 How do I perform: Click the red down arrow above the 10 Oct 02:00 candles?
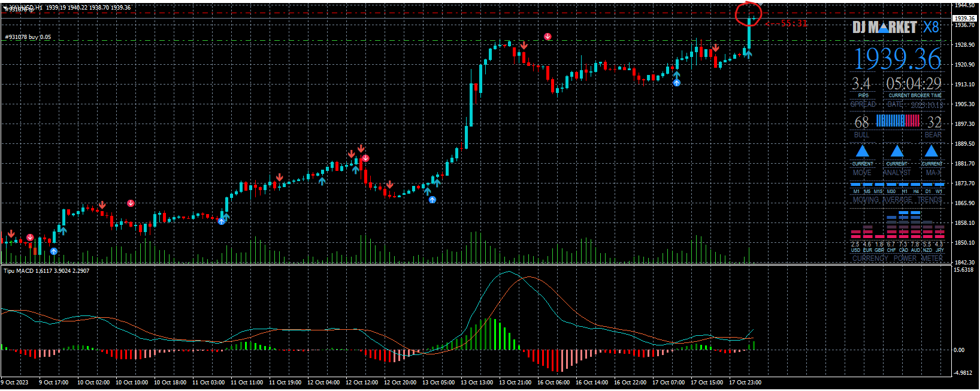(x=102, y=205)
